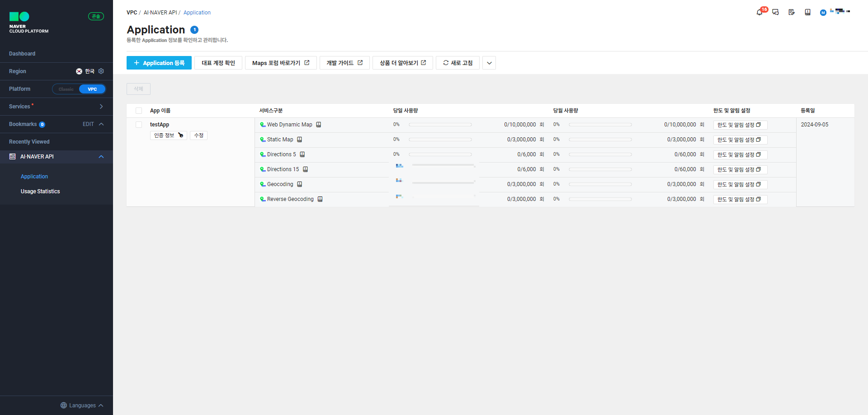
Task: Expand the Services menu chevron
Action: pyautogui.click(x=101, y=107)
